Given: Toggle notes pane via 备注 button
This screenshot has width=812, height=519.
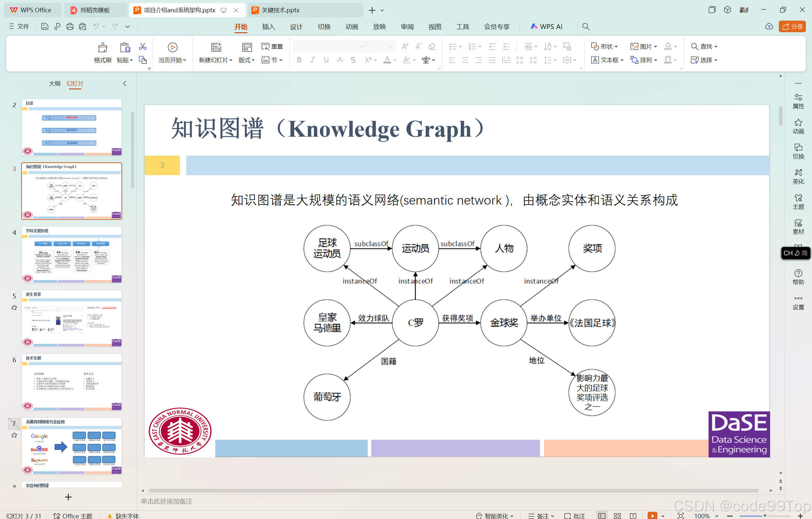Looking at the screenshot, I should 541,516.
